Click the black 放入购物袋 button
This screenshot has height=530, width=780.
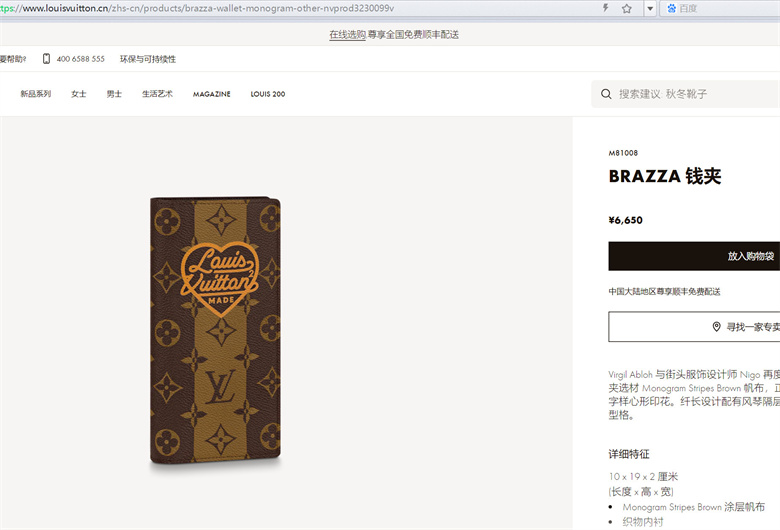coord(694,256)
